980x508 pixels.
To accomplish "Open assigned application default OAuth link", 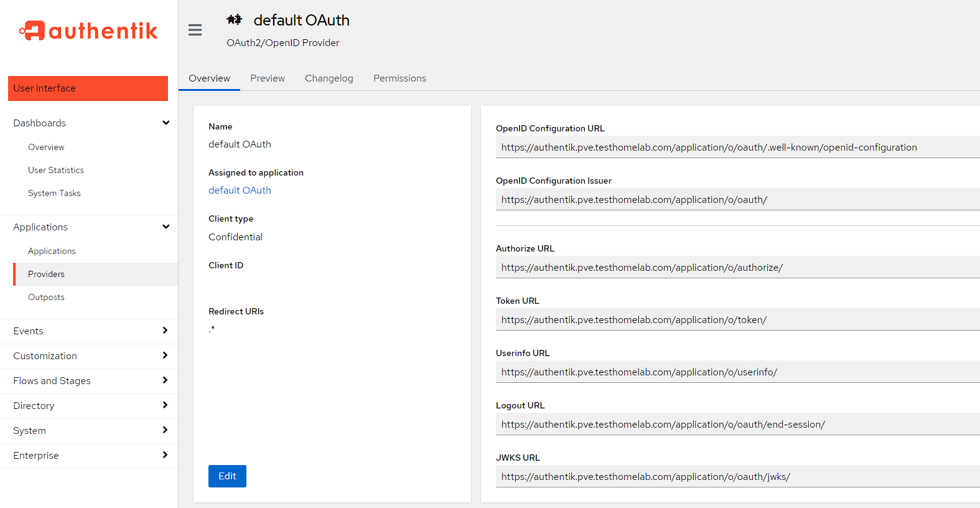I will 240,190.
